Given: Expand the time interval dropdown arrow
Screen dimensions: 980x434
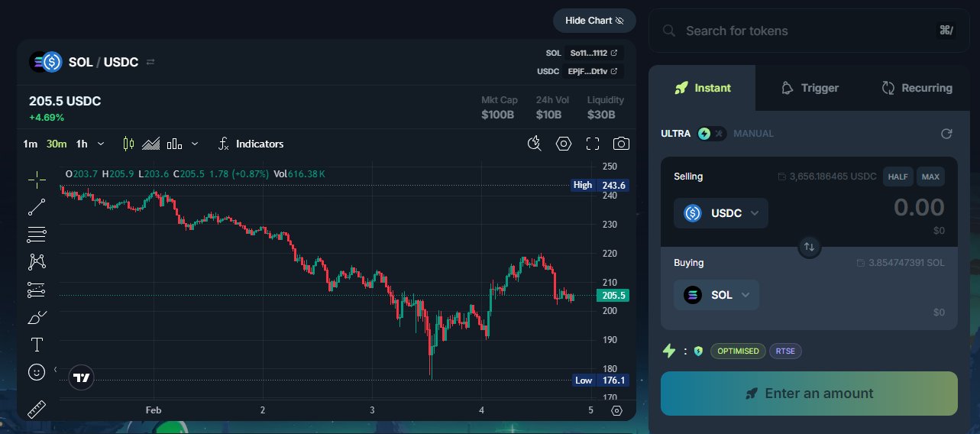Looking at the screenshot, I should tap(101, 144).
